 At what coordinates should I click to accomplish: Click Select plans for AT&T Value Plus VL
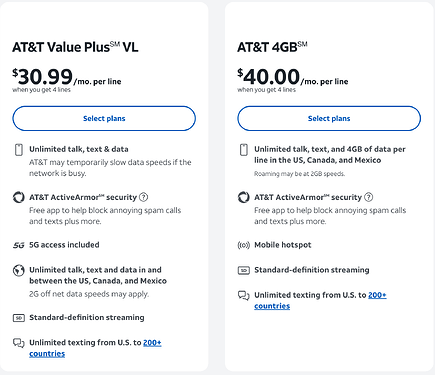point(104,118)
